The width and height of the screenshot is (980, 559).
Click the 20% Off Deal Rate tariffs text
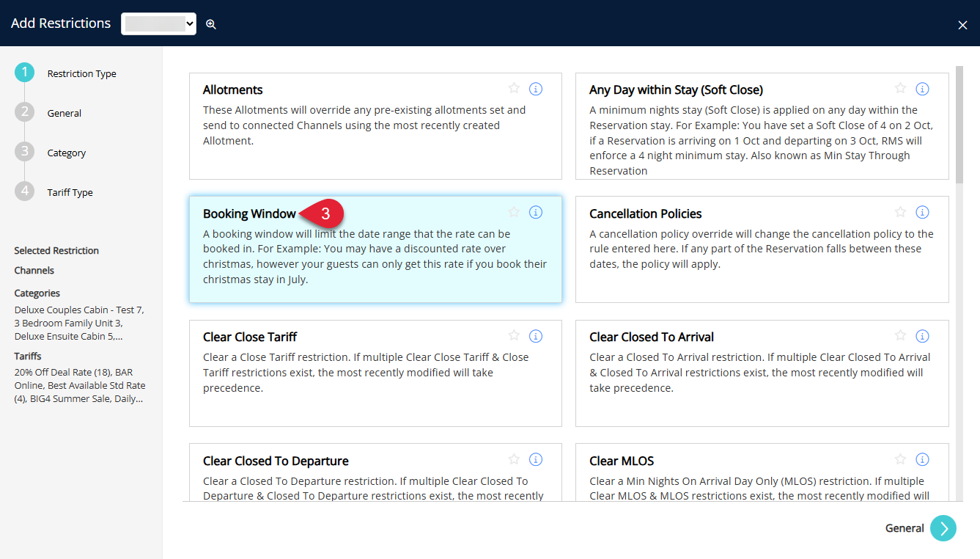(x=80, y=385)
